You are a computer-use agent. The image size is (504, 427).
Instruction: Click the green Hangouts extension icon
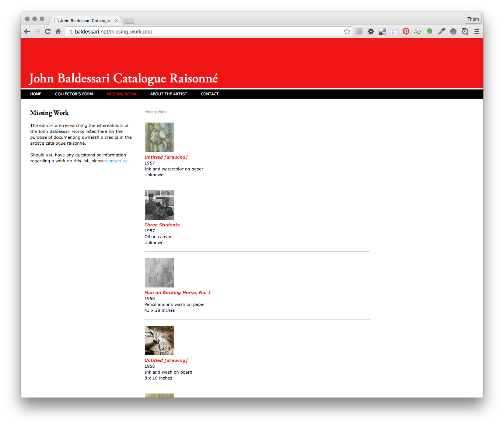click(x=430, y=32)
